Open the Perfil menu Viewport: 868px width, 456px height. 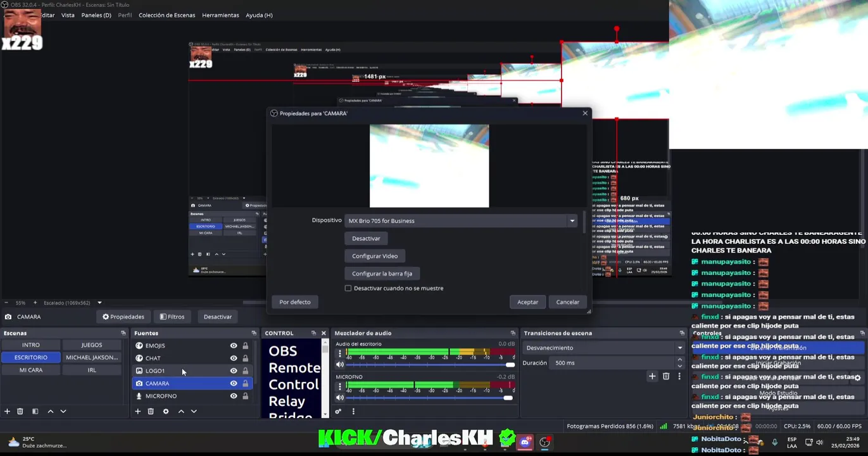(x=125, y=15)
